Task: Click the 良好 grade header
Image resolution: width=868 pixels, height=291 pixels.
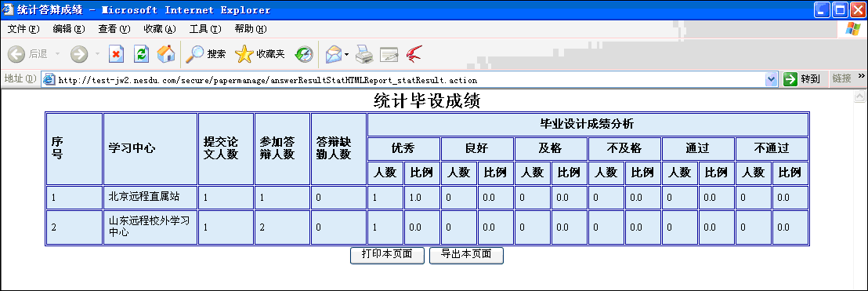Action: click(x=477, y=148)
